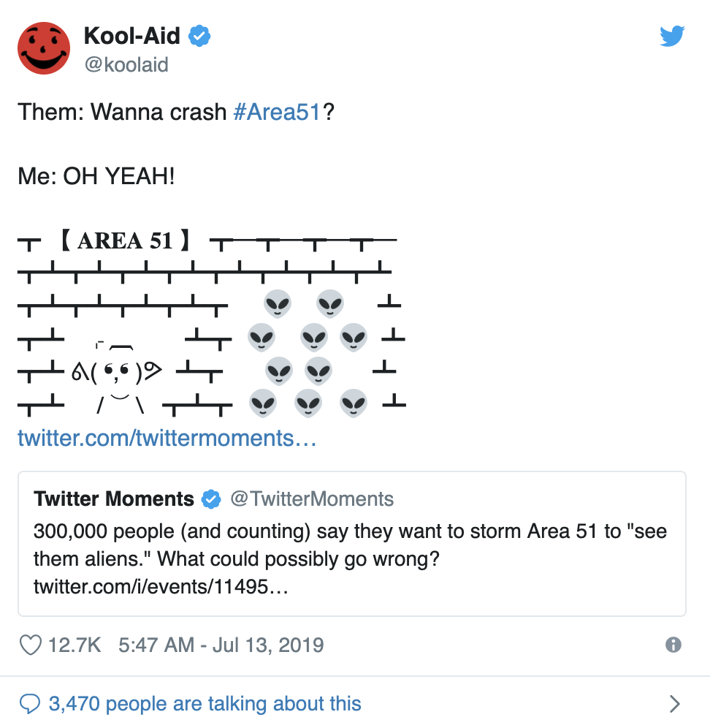This screenshot has width=710, height=728.
Task: Click the Kool-Aid profile avatar
Action: pyautogui.click(x=44, y=48)
